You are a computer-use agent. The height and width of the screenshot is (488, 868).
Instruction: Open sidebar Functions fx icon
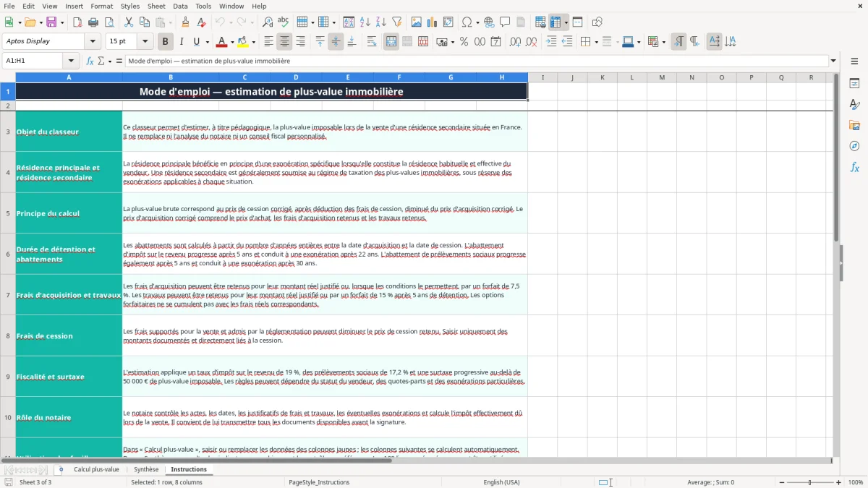click(854, 168)
